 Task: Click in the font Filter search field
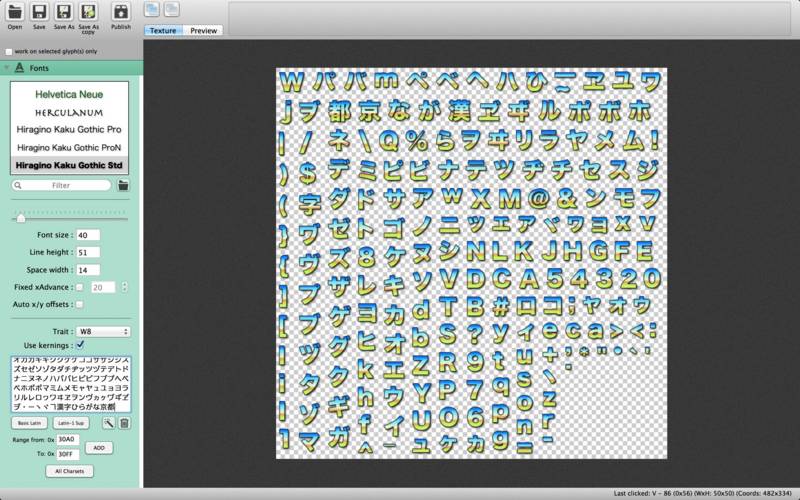click(61, 185)
